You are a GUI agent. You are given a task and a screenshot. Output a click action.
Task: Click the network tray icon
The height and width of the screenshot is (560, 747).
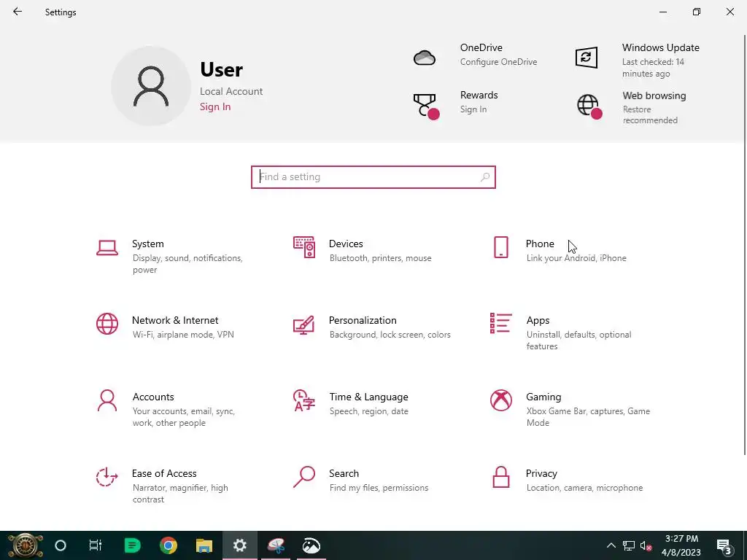[629, 545]
